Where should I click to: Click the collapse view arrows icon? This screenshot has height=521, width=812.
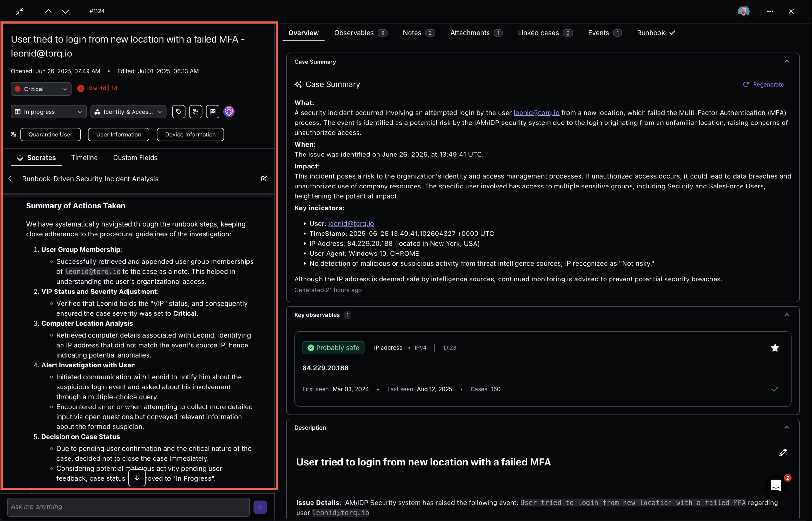coord(19,11)
